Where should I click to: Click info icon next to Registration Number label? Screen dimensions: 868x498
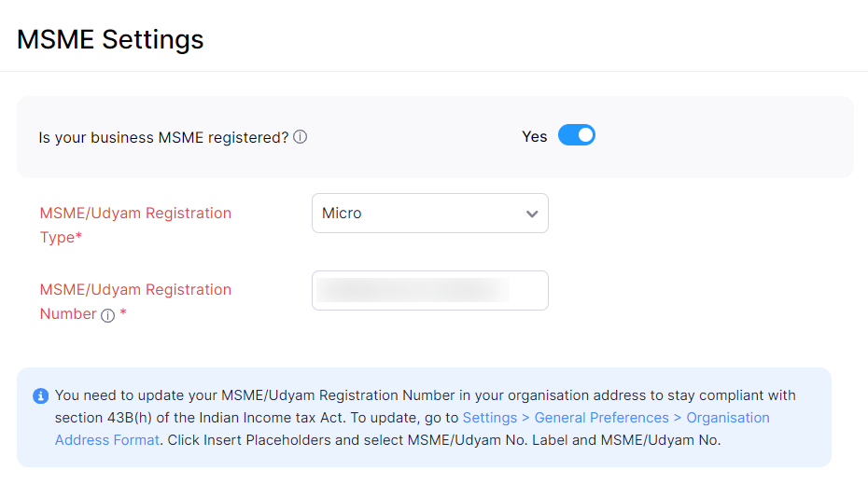pyautogui.click(x=107, y=315)
